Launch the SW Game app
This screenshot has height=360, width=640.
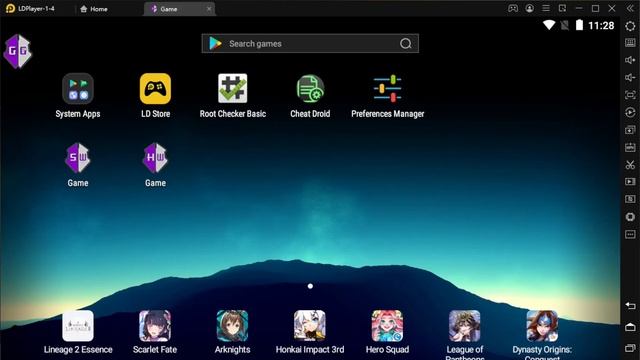coord(78,158)
